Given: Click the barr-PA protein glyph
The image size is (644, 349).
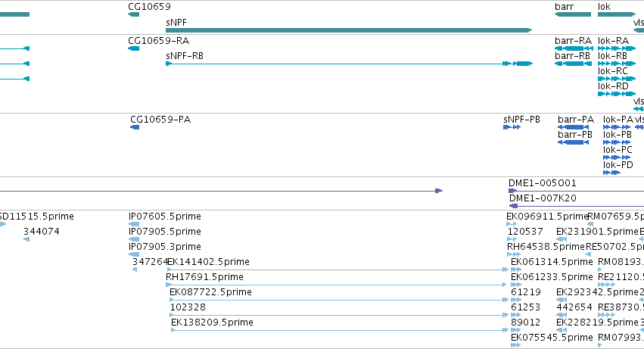Looking at the screenshot, I should 573,127.
